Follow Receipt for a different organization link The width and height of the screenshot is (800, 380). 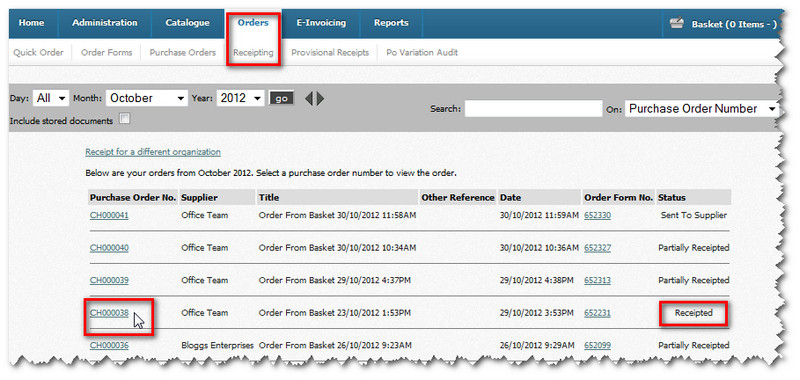click(x=153, y=152)
